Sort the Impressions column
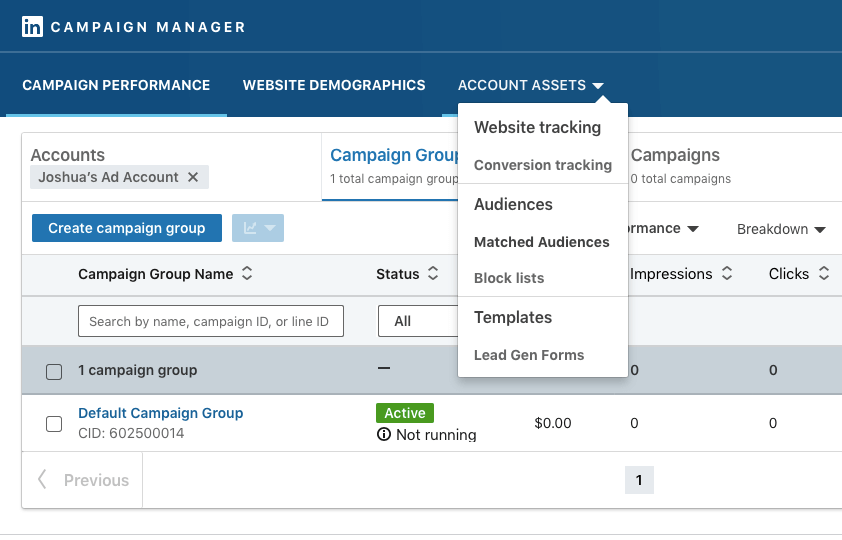Viewport: 842px width, 540px height. 727,274
